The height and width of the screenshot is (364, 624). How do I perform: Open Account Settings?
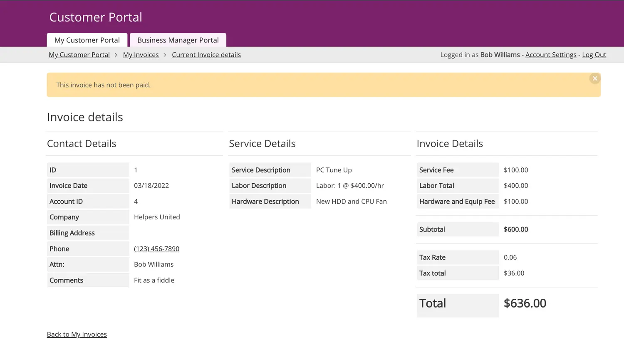click(x=551, y=55)
